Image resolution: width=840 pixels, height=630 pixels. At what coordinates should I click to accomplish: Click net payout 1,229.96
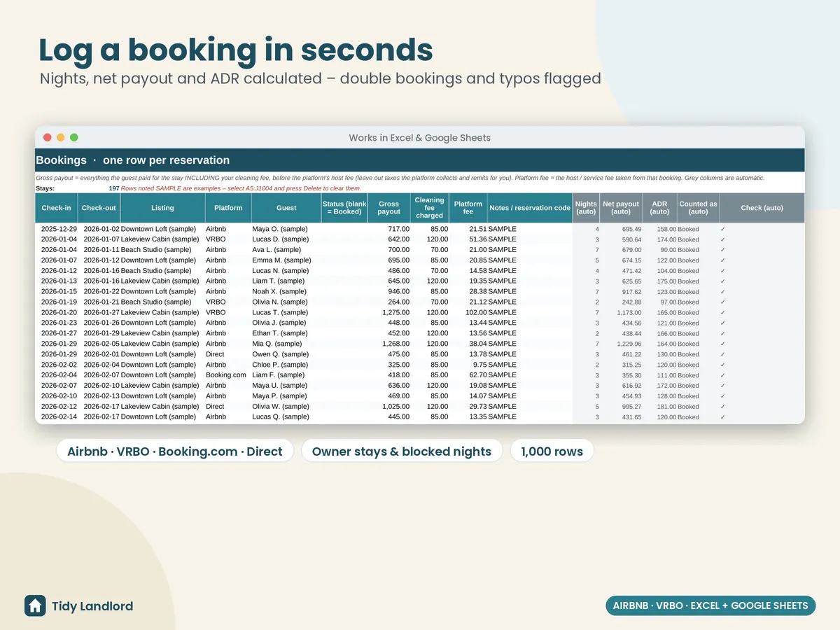coord(628,344)
